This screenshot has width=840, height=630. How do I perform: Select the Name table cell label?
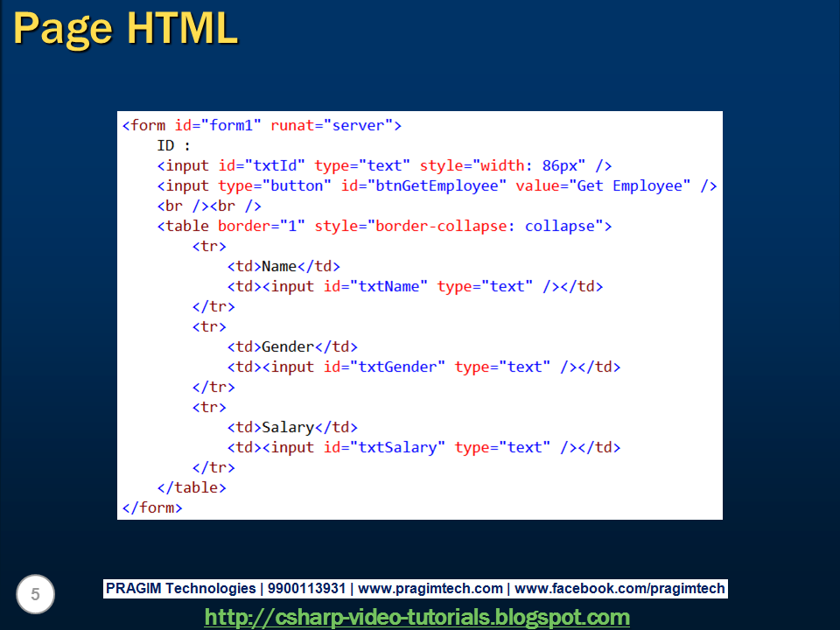point(278,266)
